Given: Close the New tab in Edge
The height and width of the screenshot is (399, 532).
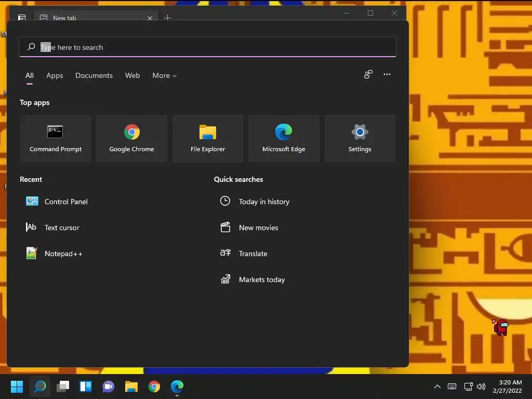Looking at the screenshot, I should pos(150,18).
